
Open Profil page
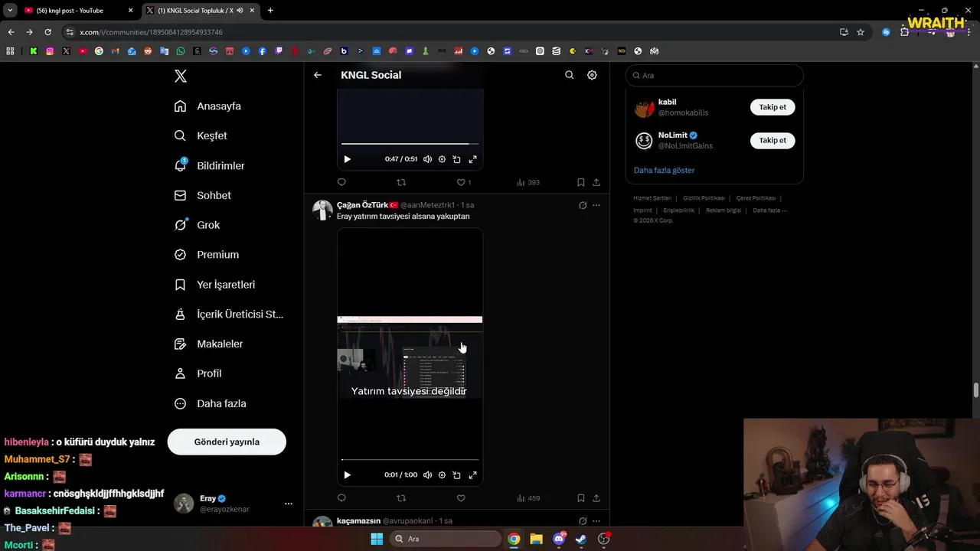coord(198,373)
